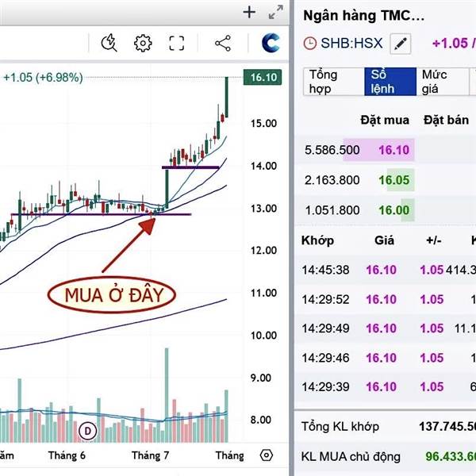Click Đặt bán column header
This screenshot has width=476, height=476.
(446, 121)
